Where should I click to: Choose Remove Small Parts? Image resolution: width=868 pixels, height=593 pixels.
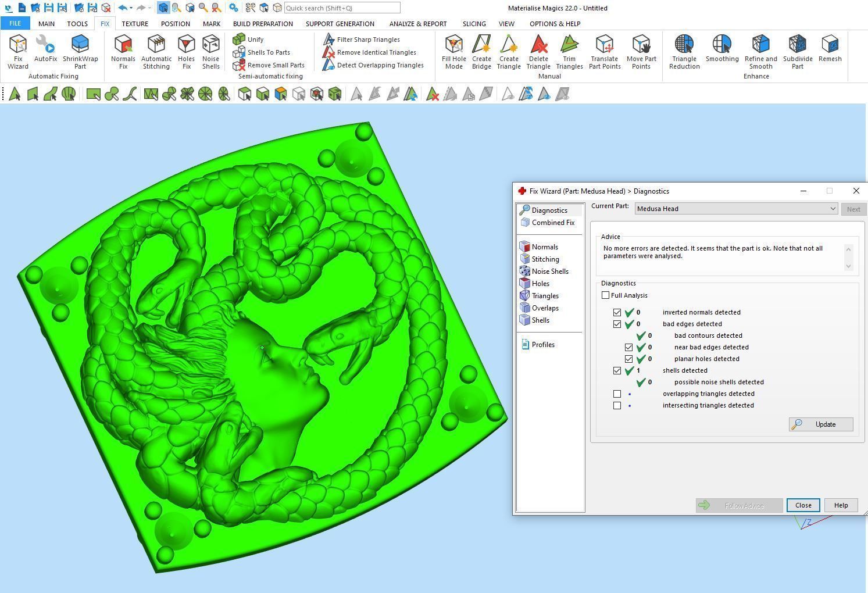pyautogui.click(x=269, y=65)
